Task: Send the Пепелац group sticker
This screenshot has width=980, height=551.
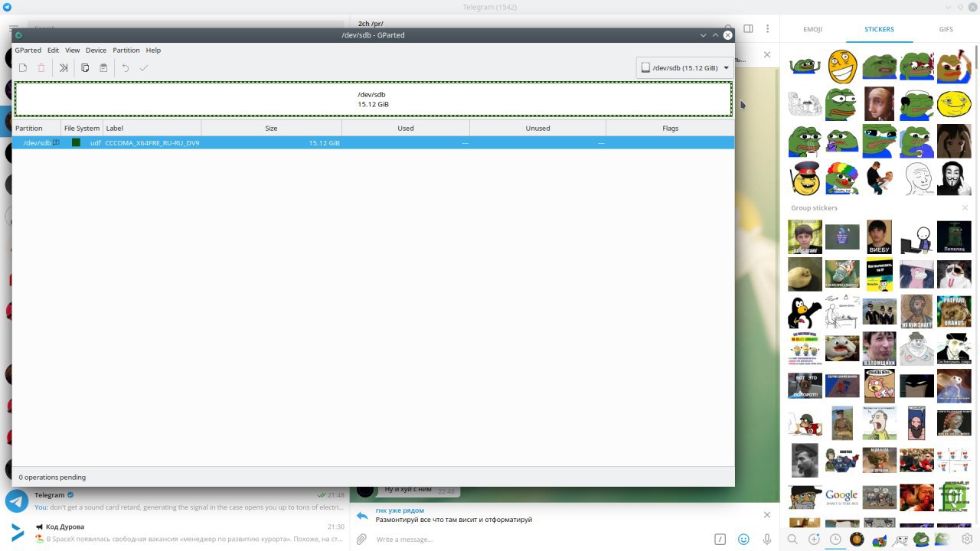Action: 954,237
